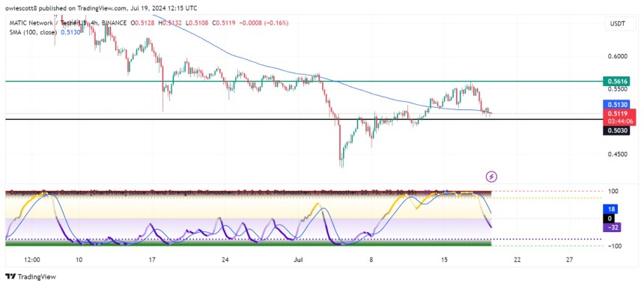644x286 pixels.
Task: Click the black 0 oscillator value label
Action: (x=610, y=219)
